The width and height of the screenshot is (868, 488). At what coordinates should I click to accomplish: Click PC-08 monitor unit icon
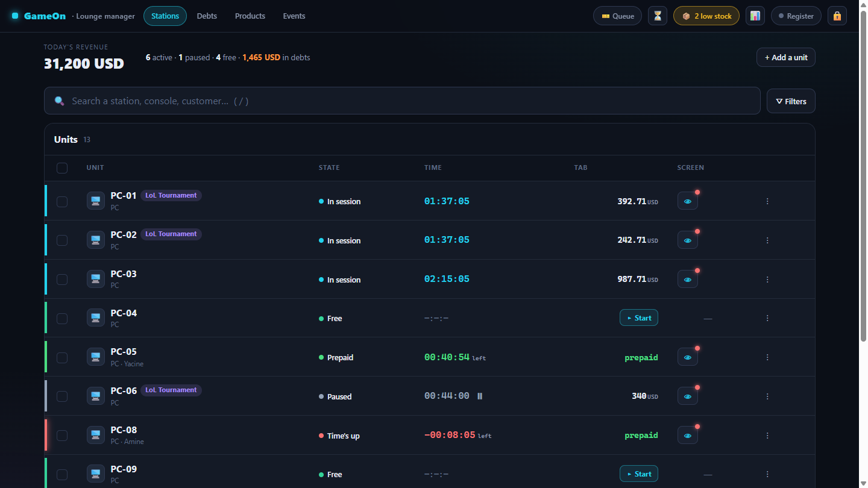[95, 435]
